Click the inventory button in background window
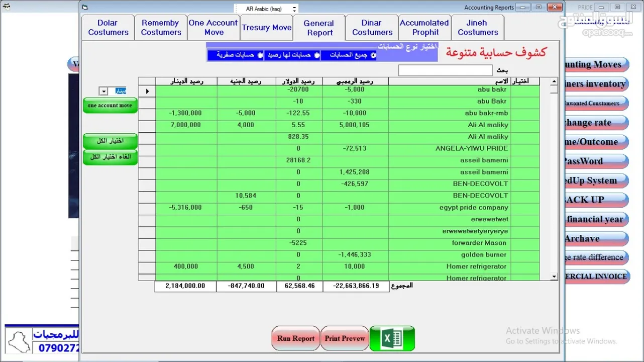Screen dimensions: 644x362 (x=596, y=84)
